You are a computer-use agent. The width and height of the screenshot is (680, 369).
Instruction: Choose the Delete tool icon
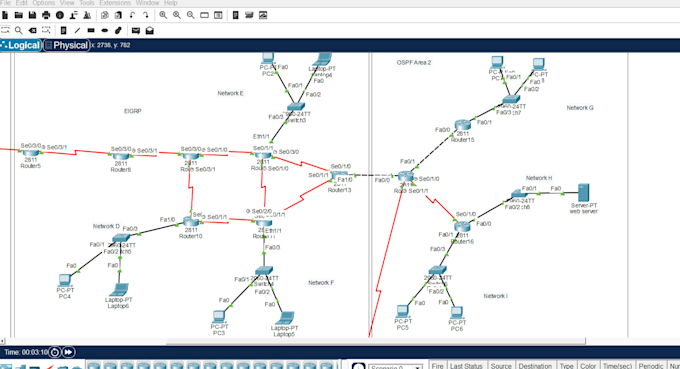33,30
